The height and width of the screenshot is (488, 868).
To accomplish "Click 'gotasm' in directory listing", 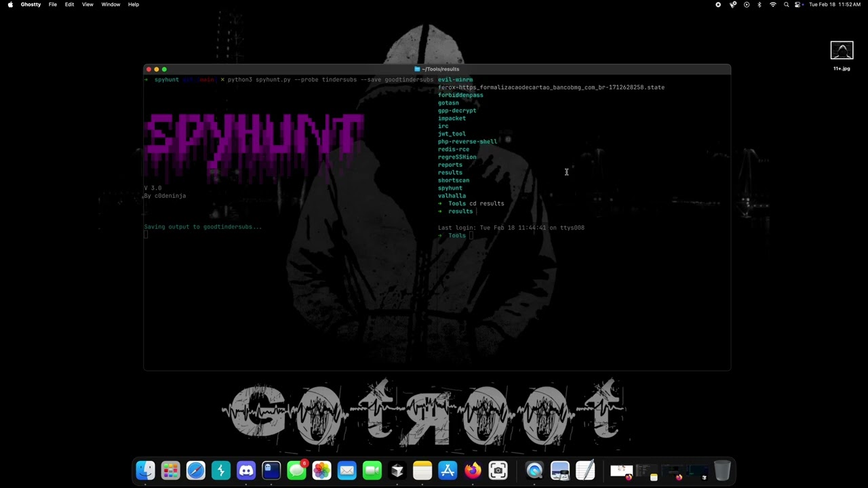I will (x=448, y=103).
